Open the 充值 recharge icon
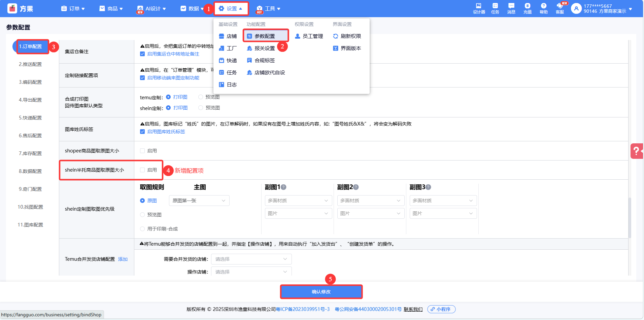The width and height of the screenshot is (644, 320). click(x=527, y=8)
